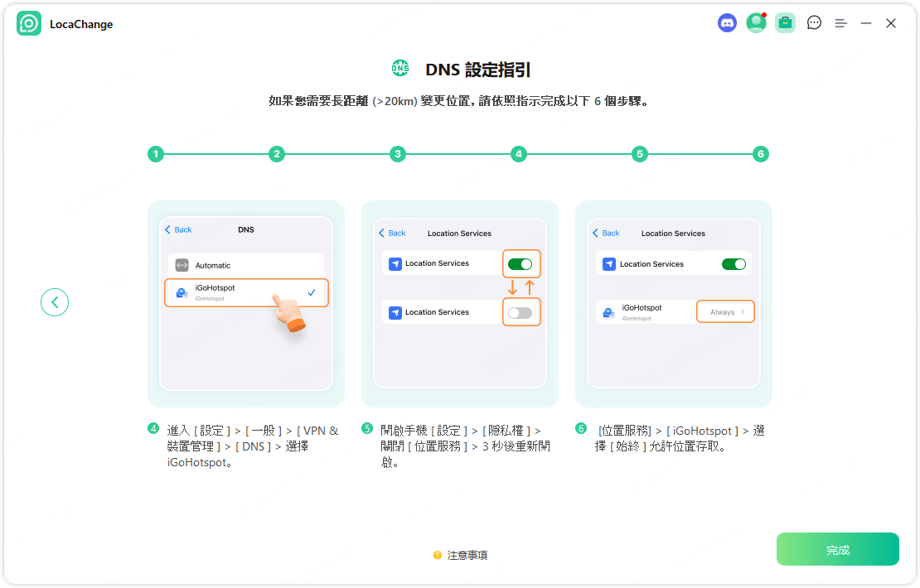The image size is (920, 588).
Task: Open the feedback chat bubble icon
Action: [x=814, y=23]
